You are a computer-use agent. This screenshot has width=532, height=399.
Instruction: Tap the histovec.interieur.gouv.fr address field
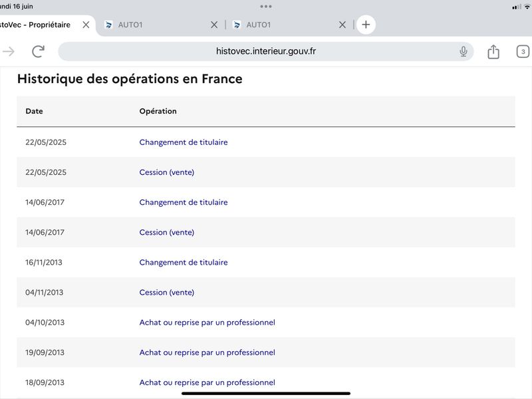pyautogui.click(x=265, y=51)
